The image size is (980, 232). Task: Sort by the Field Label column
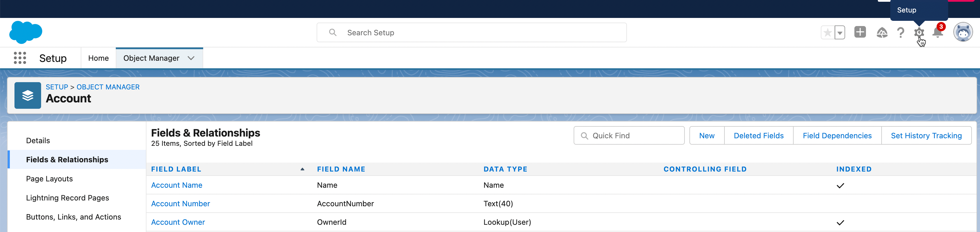[x=176, y=169]
